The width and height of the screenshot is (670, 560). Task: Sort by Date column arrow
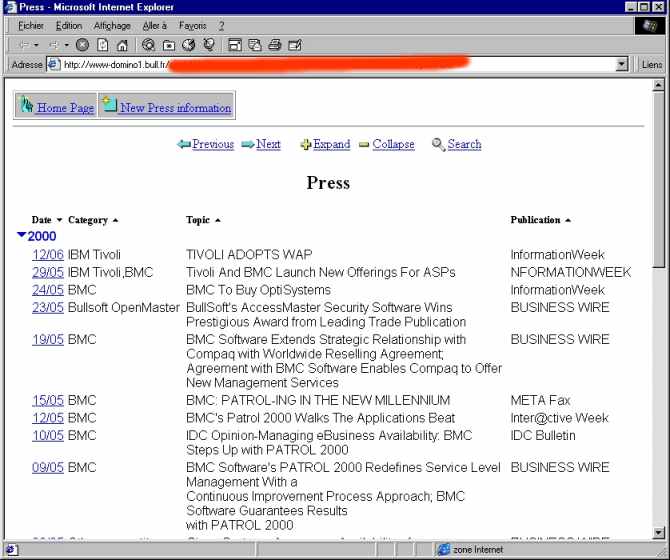[x=59, y=220]
